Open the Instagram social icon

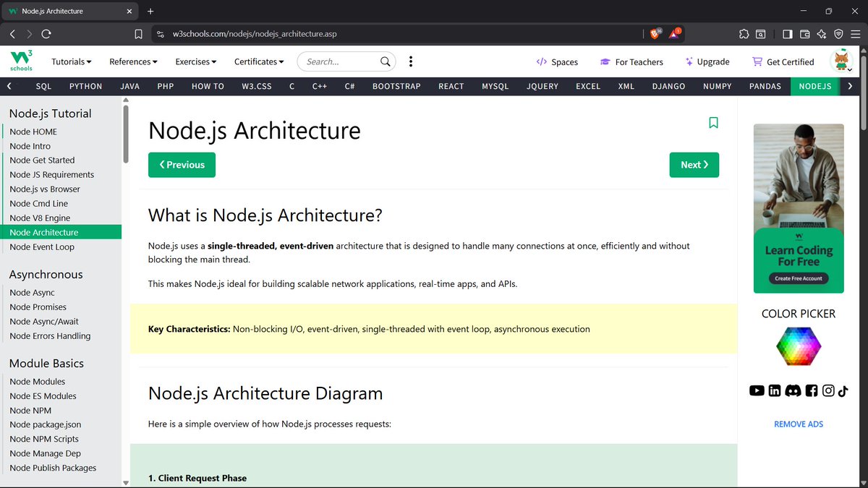coord(828,390)
